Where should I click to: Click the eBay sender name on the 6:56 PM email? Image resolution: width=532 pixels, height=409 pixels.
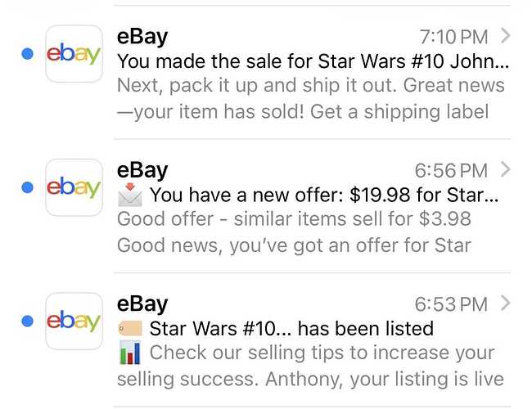click(142, 169)
